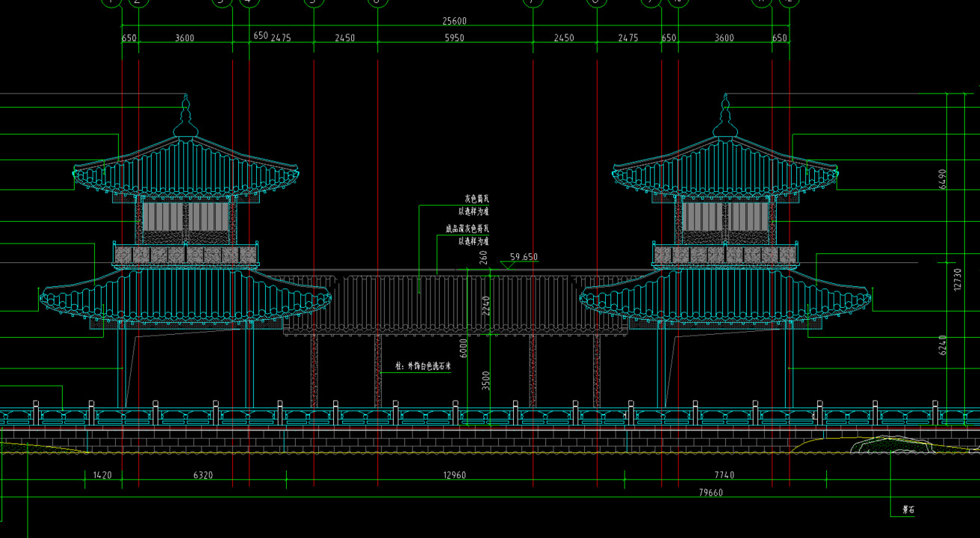Select the 12960 bottom dimension text
This screenshot has height=538, width=980.
point(454,475)
